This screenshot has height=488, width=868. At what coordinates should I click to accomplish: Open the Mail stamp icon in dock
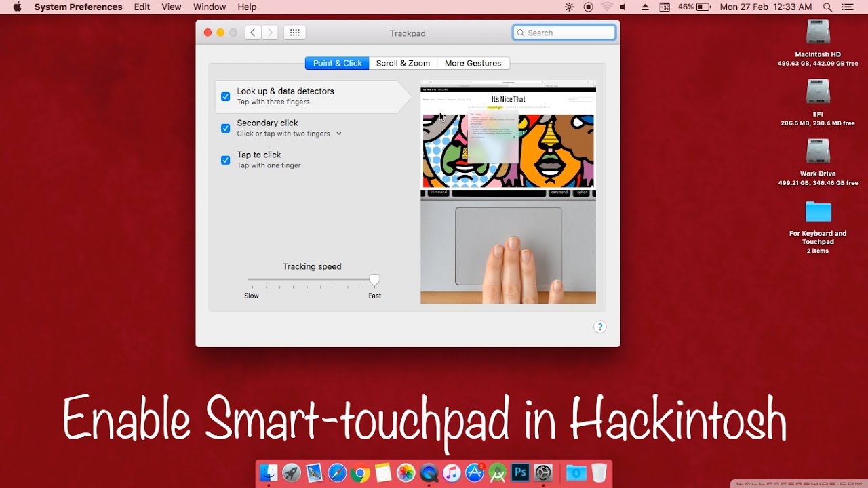(x=314, y=472)
